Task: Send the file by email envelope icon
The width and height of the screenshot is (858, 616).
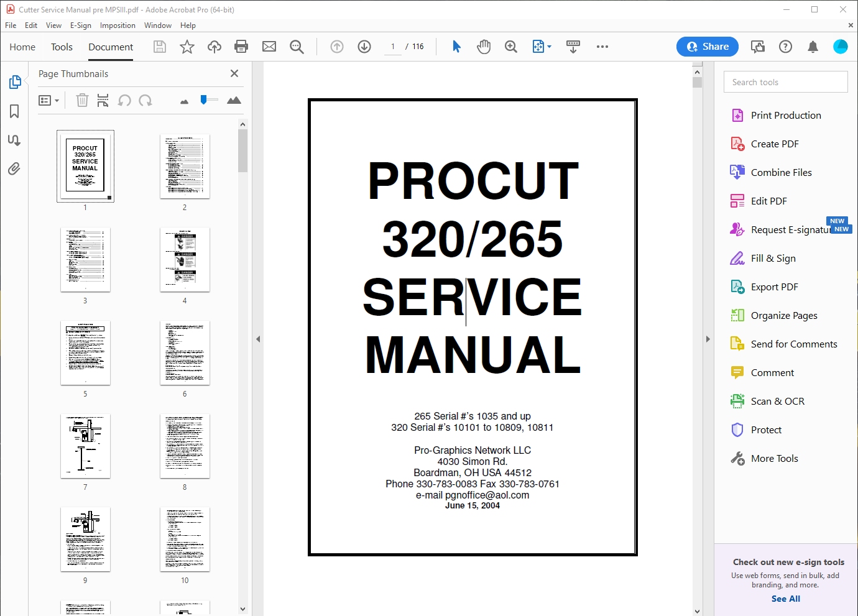Action: 269,47
